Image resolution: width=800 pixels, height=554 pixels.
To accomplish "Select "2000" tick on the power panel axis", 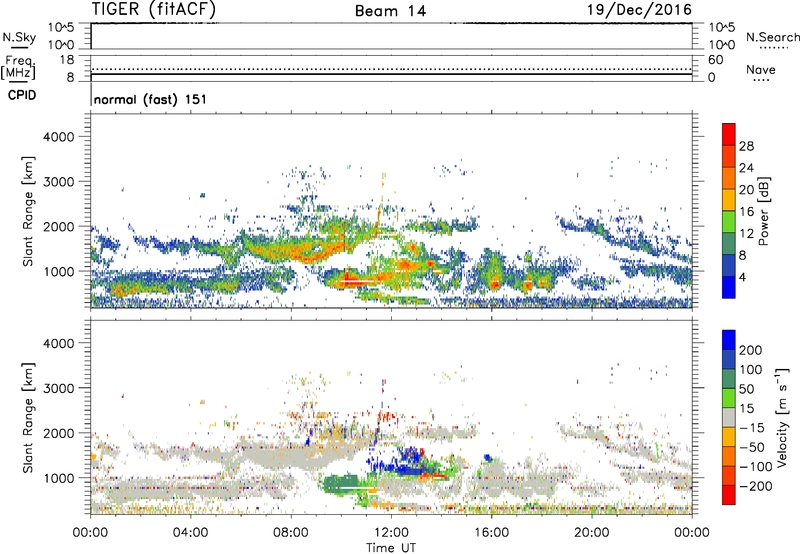I will [x=58, y=226].
